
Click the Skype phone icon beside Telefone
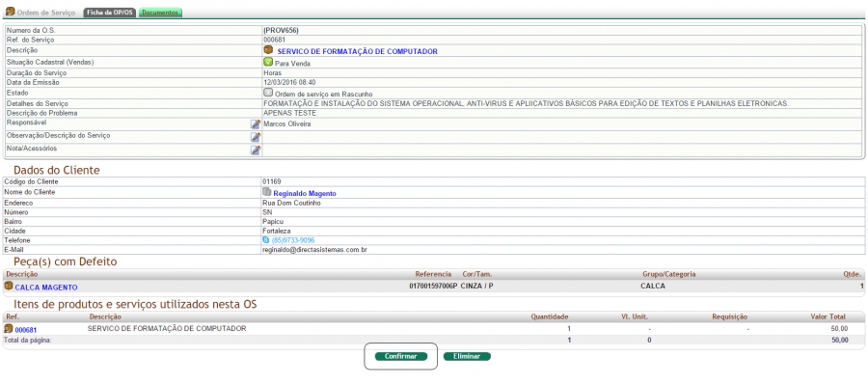(x=266, y=240)
